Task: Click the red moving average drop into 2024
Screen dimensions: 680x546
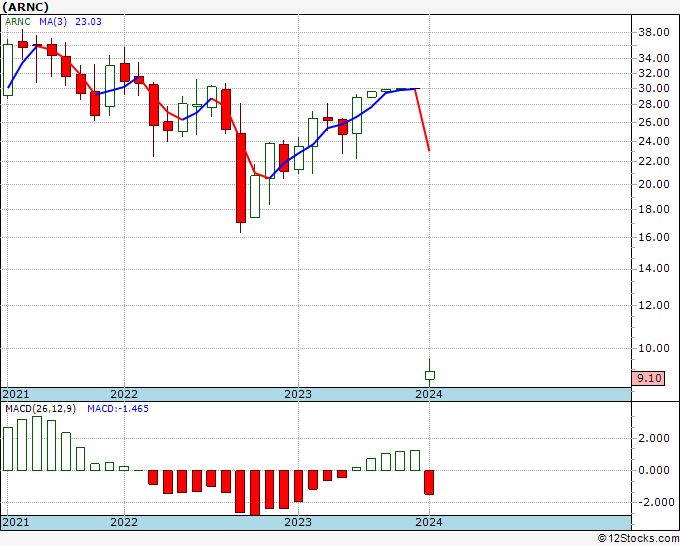Action: [x=422, y=120]
